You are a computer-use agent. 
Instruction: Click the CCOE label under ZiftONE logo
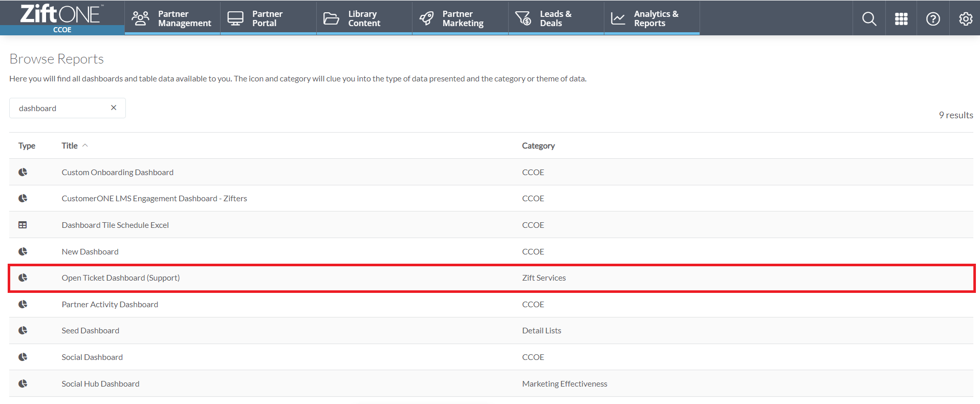pos(62,30)
